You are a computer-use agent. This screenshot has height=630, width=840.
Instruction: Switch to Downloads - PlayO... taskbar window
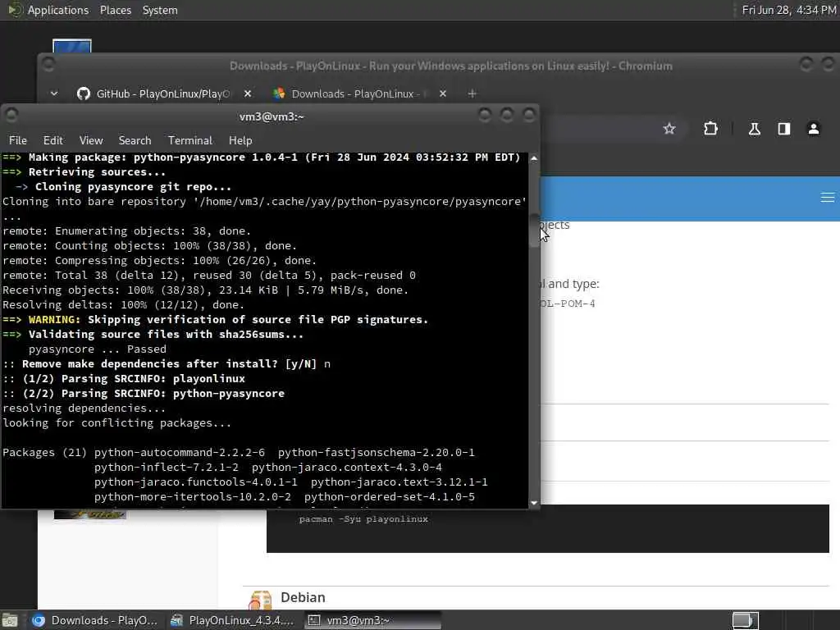click(x=95, y=620)
